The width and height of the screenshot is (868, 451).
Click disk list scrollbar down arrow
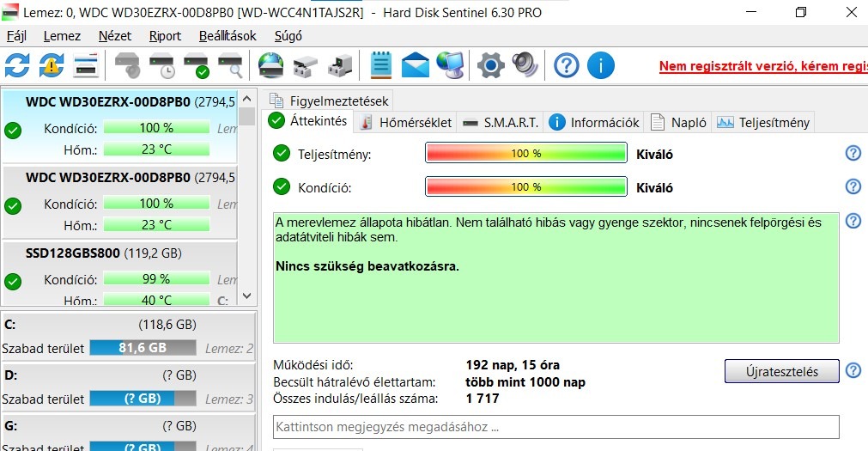pos(247,296)
